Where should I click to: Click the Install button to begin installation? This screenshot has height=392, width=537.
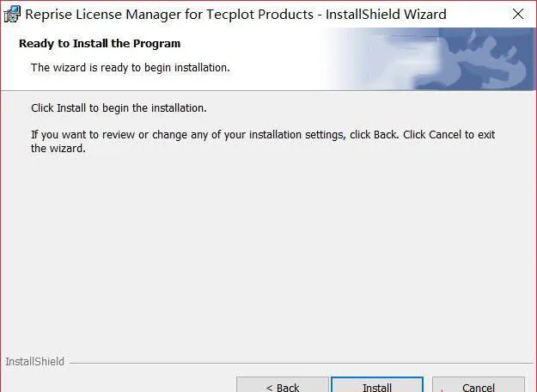click(377, 385)
